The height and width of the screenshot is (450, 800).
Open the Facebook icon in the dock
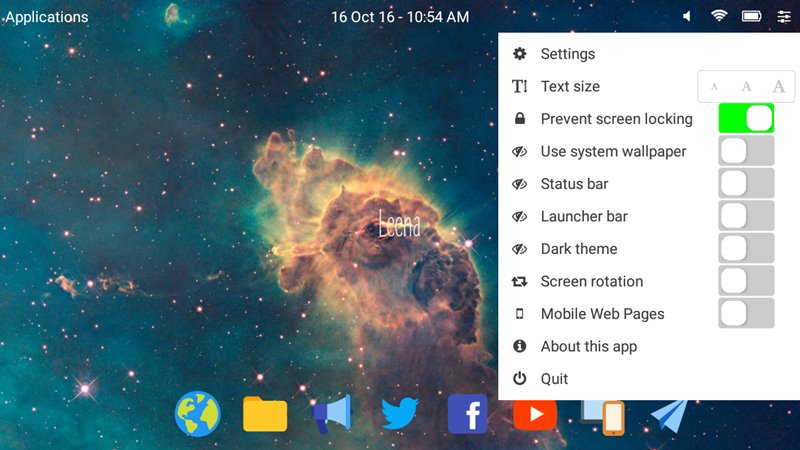467,414
